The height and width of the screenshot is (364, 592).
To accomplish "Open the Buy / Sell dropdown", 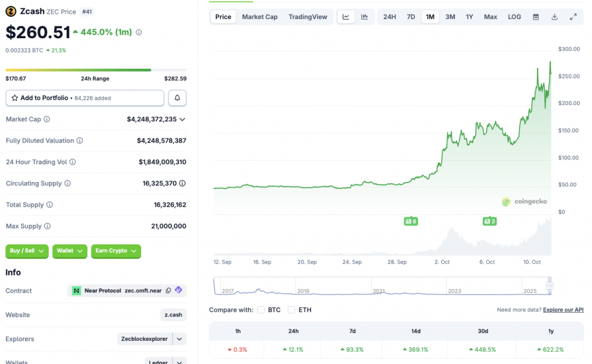I will [27, 251].
